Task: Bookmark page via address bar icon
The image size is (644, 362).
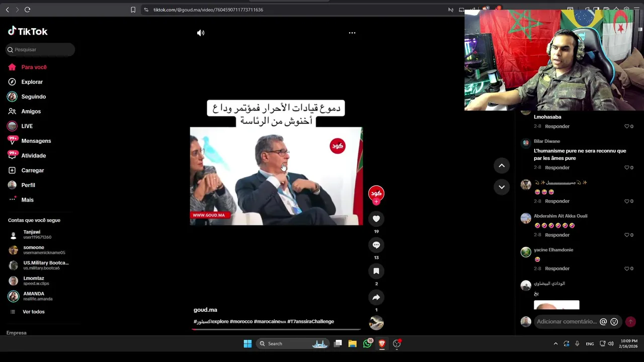Action: point(133,10)
